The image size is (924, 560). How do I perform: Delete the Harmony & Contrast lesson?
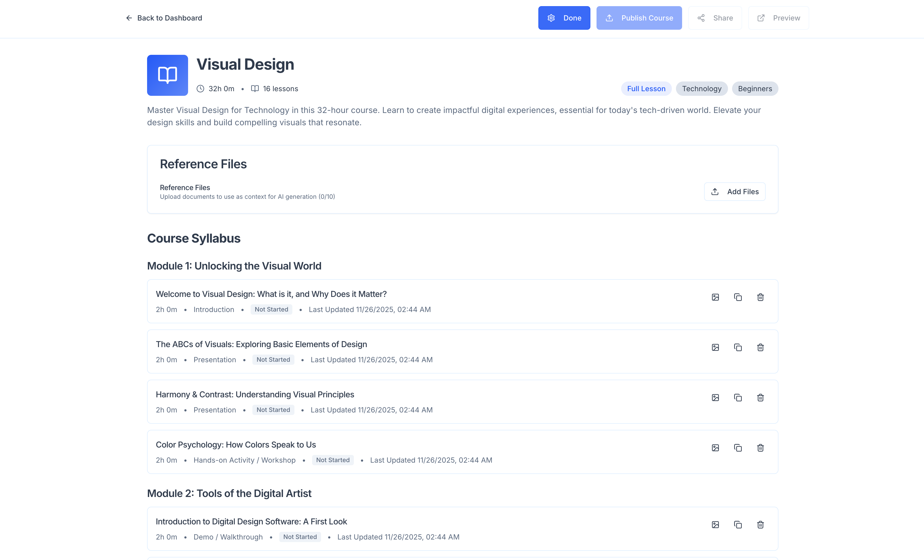[760, 398]
